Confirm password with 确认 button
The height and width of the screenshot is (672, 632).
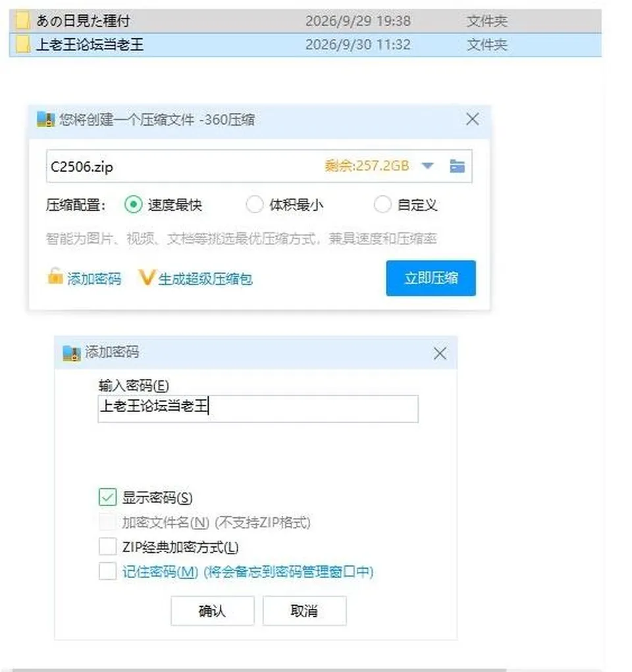(x=212, y=611)
